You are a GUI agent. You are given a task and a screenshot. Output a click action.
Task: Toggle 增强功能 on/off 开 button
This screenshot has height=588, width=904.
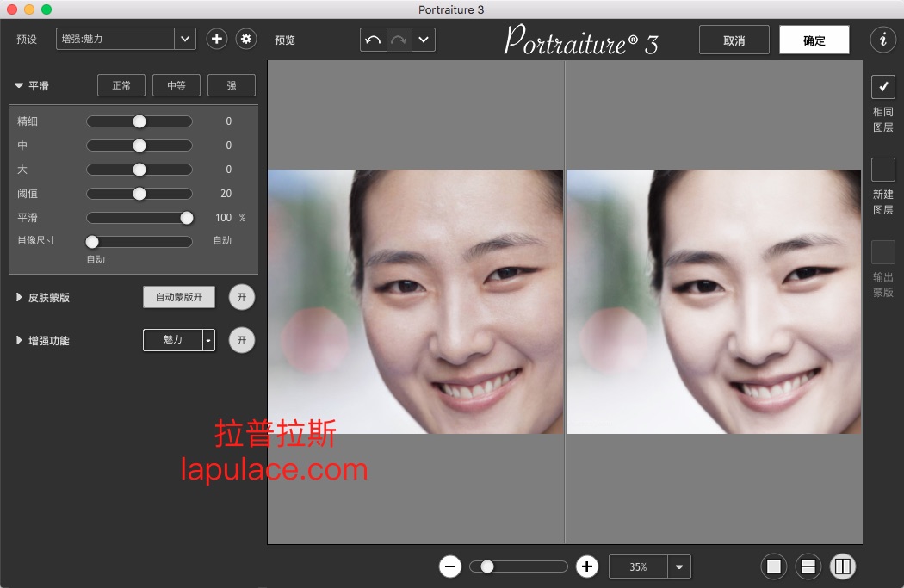[242, 340]
